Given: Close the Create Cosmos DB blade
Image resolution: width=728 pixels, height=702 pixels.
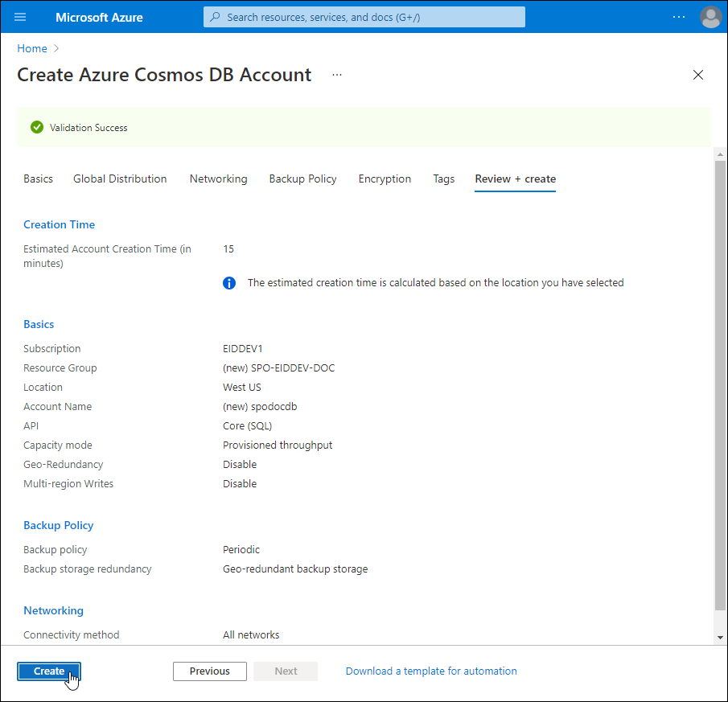Looking at the screenshot, I should (697, 75).
